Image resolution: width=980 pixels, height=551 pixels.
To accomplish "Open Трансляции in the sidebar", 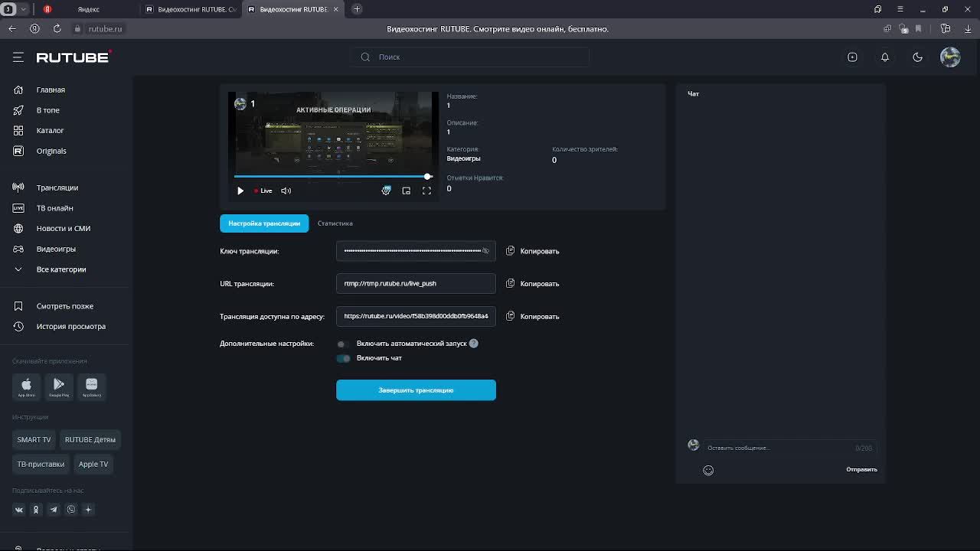I will click(57, 187).
